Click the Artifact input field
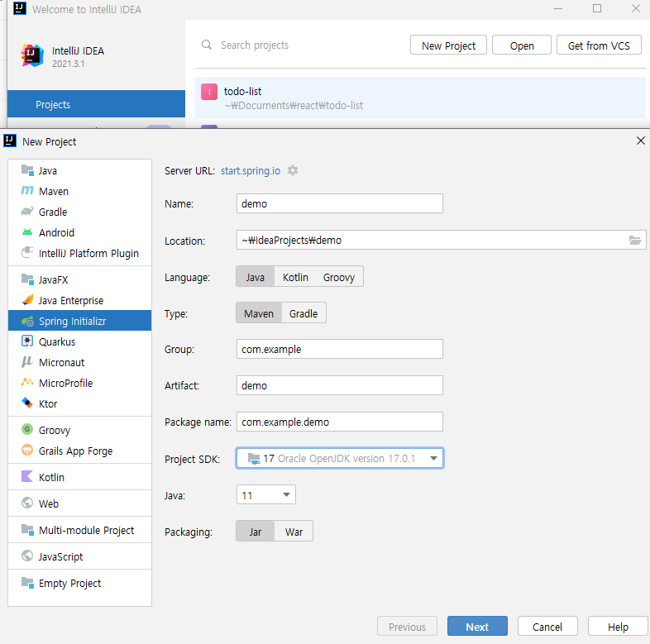Viewport: 650px width, 644px height. pos(340,385)
